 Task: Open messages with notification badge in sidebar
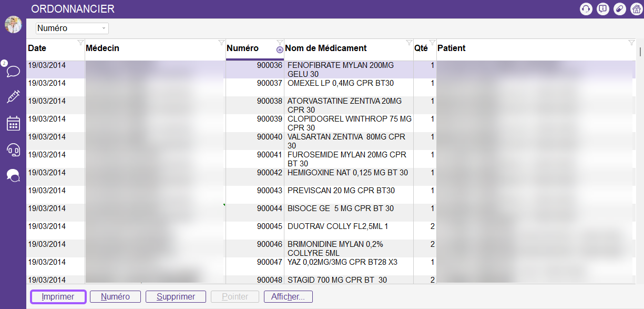(x=13, y=71)
